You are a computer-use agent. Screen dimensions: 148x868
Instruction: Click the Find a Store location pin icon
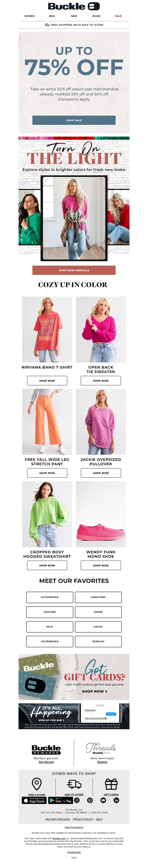(36, 784)
